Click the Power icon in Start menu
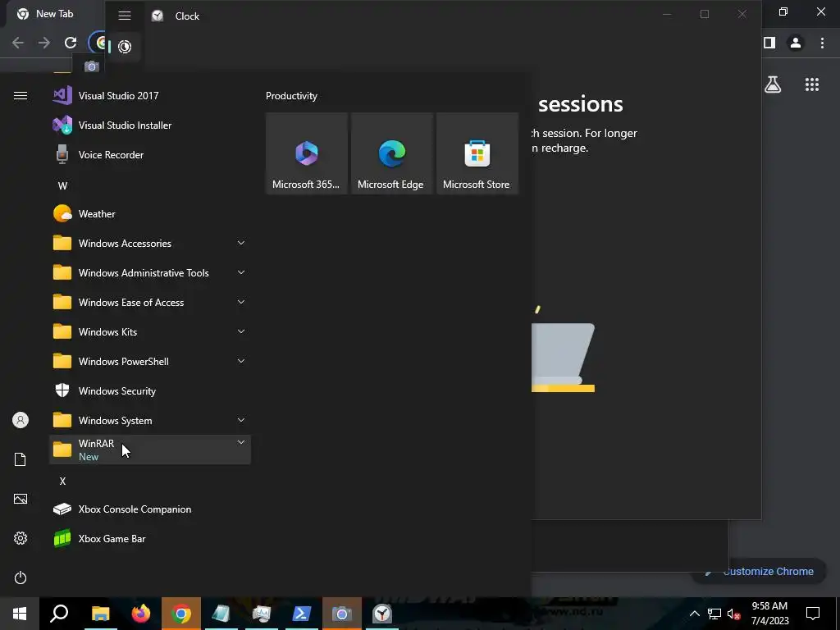Viewport: 840px width, 630px height. tap(21, 577)
